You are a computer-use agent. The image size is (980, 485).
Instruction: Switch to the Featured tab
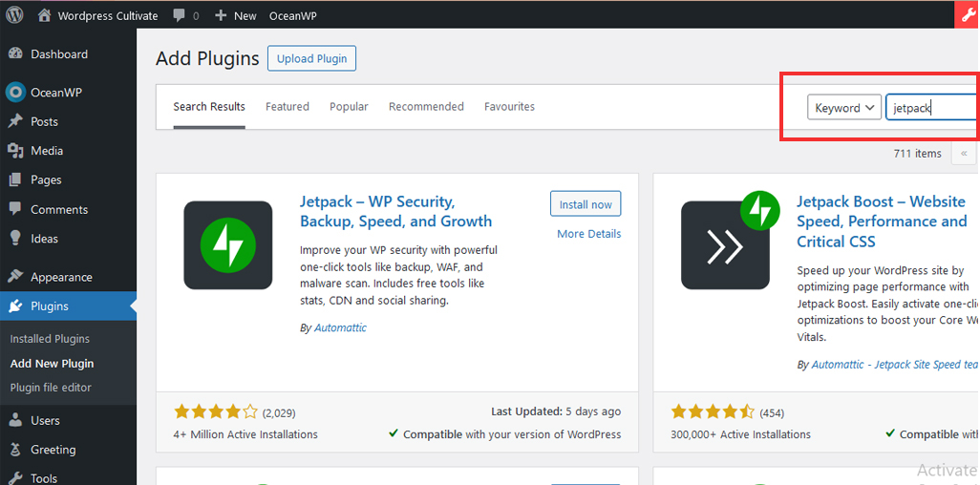coord(288,107)
